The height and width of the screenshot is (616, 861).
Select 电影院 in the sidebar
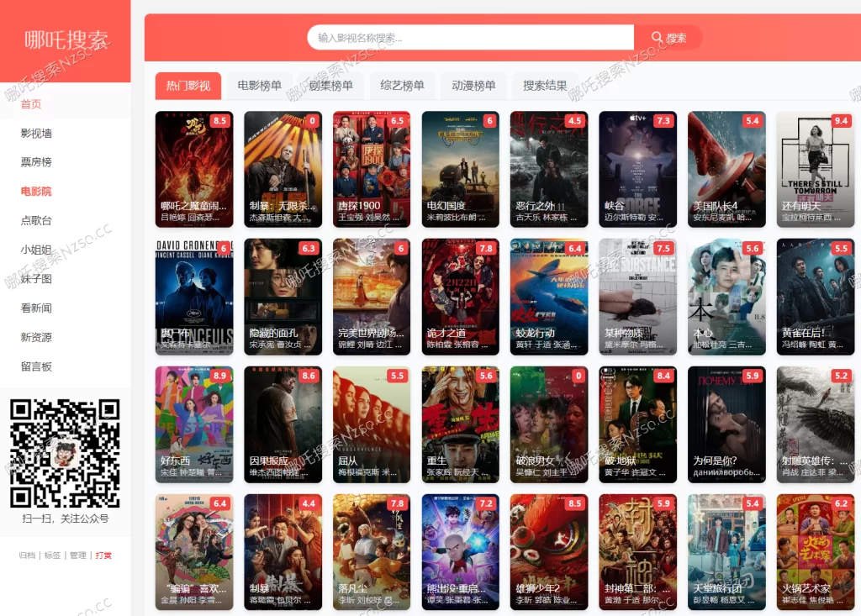click(36, 192)
